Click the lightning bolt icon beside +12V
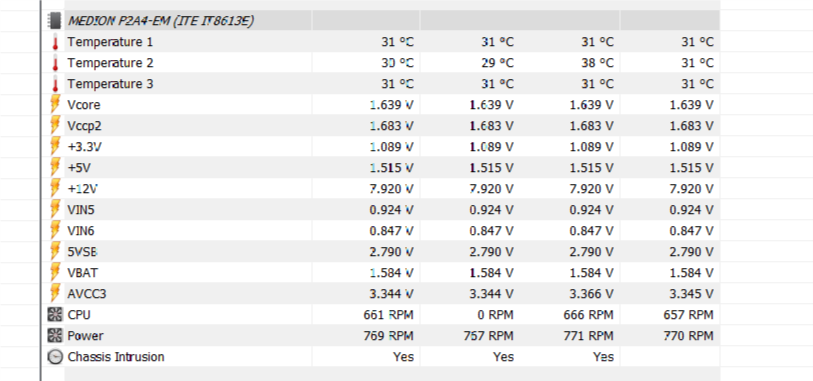 coord(55,189)
